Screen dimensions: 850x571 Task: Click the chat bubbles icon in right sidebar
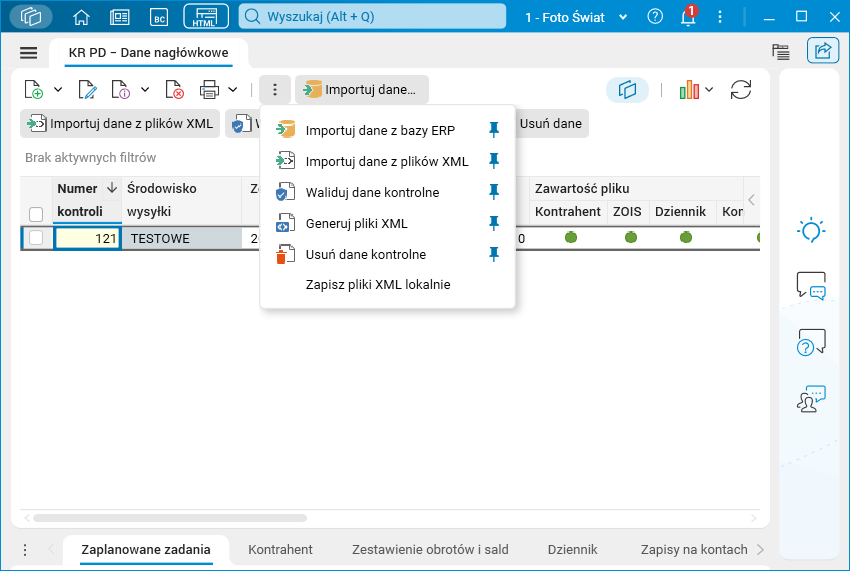click(x=811, y=285)
